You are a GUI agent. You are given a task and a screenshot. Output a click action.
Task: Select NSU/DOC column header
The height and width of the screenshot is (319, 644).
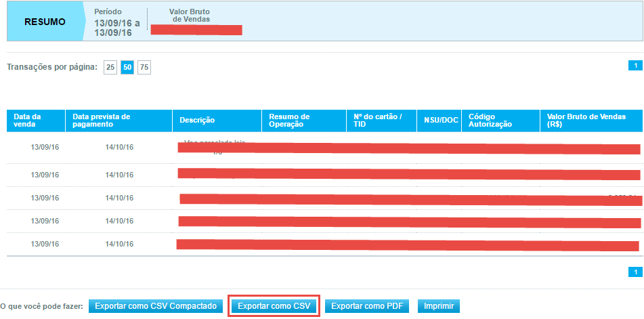[x=439, y=121]
